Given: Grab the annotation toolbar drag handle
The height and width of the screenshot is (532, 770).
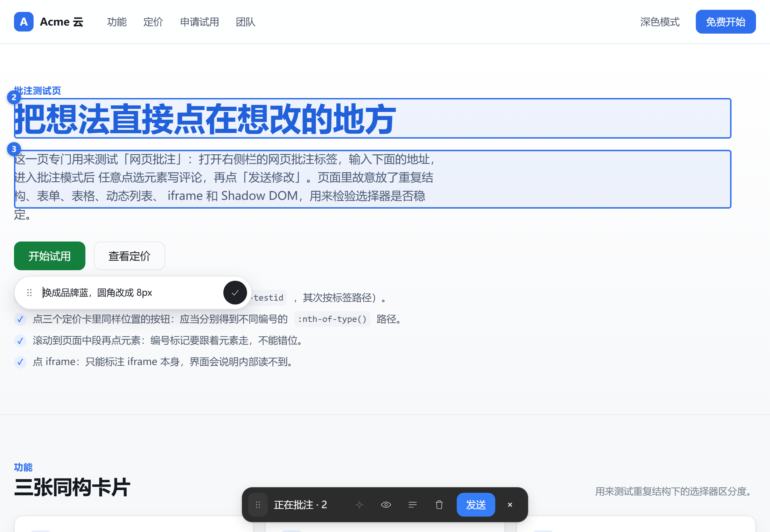Looking at the screenshot, I should coord(258,505).
